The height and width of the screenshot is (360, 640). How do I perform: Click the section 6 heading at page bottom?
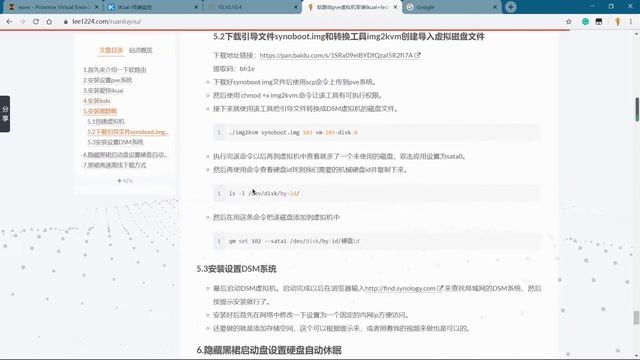click(269, 350)
